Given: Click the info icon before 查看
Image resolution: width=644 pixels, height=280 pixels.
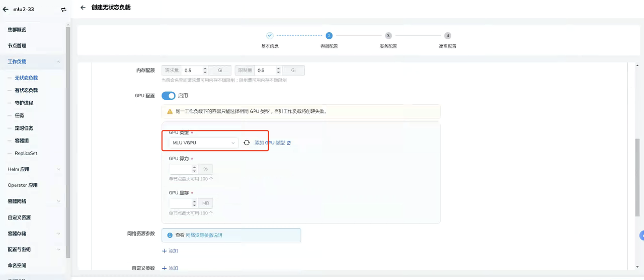Looking at the screenshot, I should tap(170, 235).
